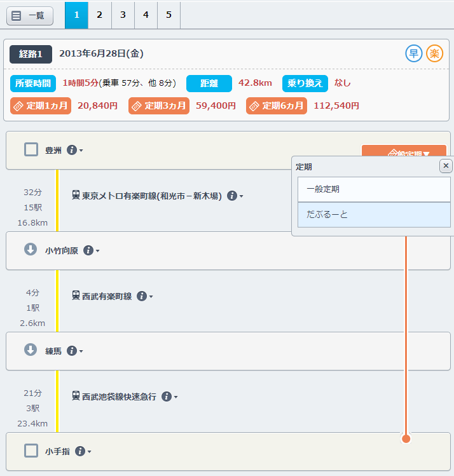This screenshot has height=476, width=454.
Task: Click the 早 (fastest) route badge icon
Action: tap(414, 53)
